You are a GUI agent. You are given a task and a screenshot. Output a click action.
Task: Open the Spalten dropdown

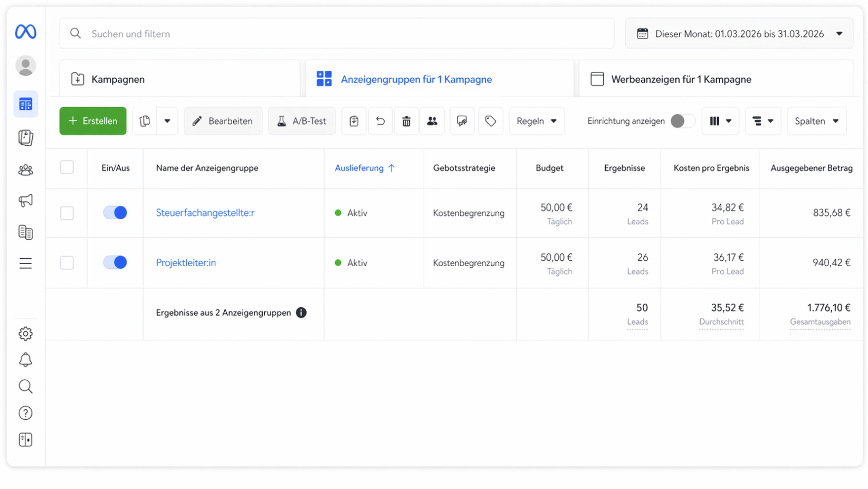(817, 121)
